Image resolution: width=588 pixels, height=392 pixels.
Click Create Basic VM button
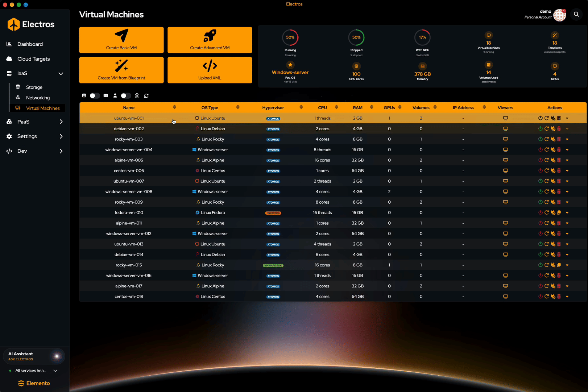[121, 40]
